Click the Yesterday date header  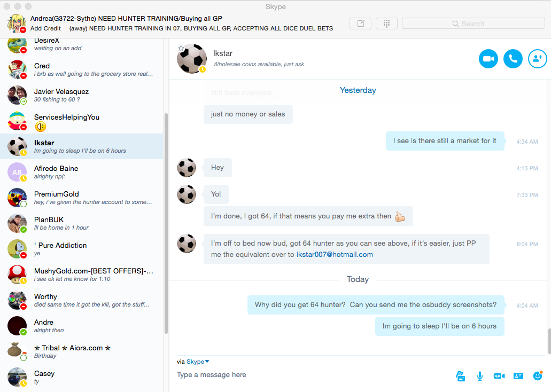coord(358,90)
